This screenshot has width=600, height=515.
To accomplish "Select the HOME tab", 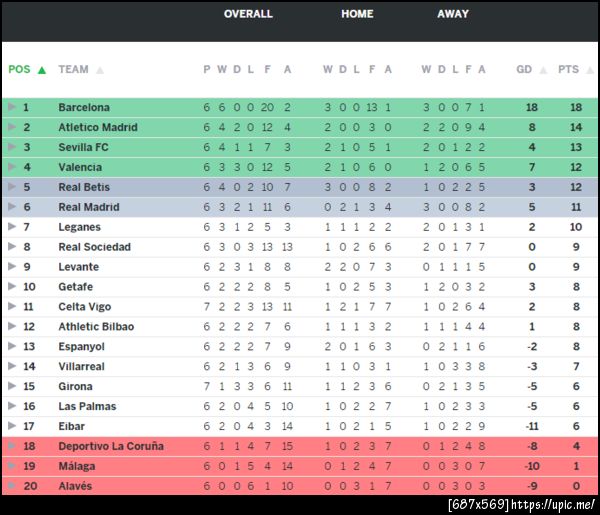I will pyautogui.click(x=357, y=14).
